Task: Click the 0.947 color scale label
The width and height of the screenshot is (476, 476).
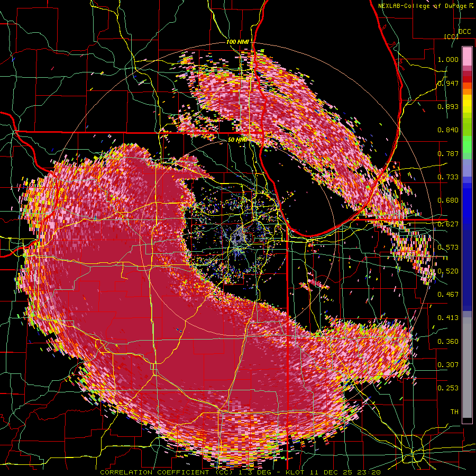Action: point(448,83)
